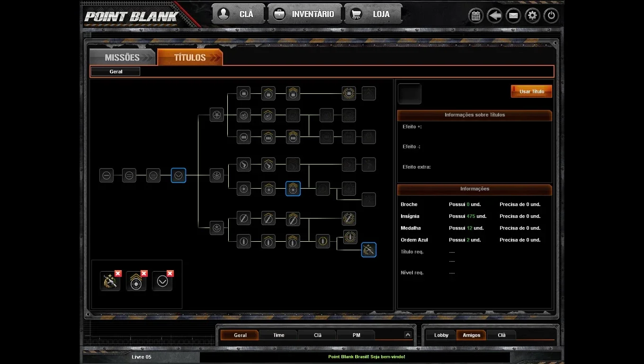Open the PM chat tab
The image size is (644, 364).
point(356,335)
